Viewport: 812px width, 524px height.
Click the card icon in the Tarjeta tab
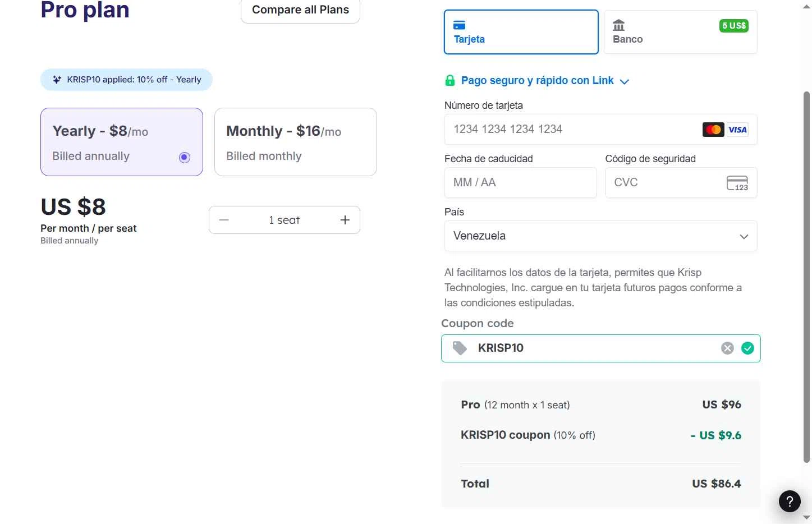(x=459, y=25)
